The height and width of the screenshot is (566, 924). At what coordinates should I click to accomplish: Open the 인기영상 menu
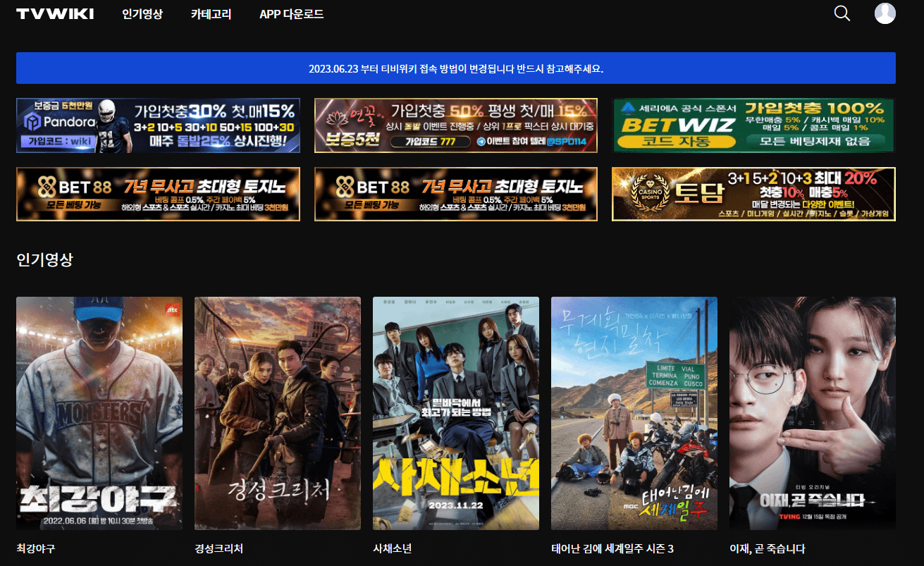coord(142,14)
